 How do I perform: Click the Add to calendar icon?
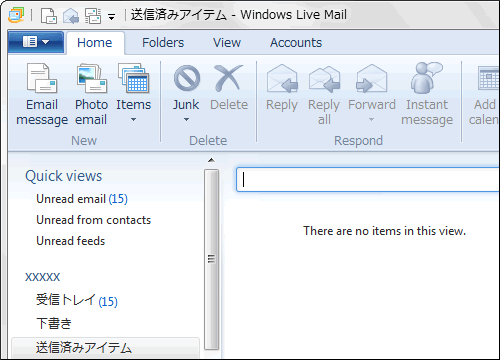(x=489, y=78)
